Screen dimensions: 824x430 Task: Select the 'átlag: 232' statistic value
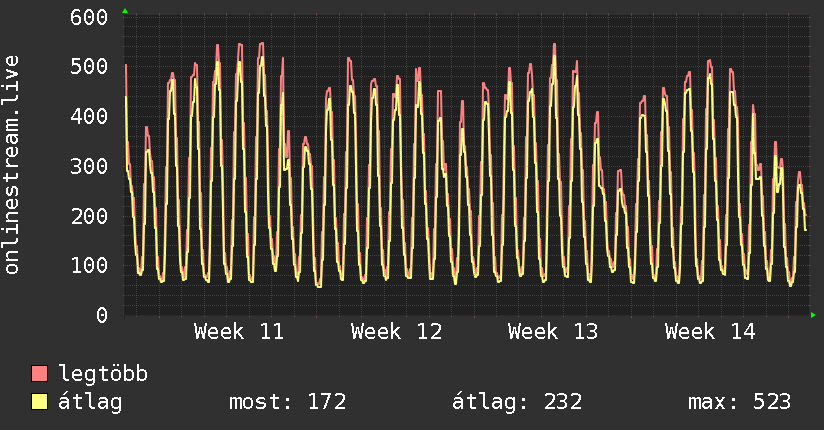point(517,403)
